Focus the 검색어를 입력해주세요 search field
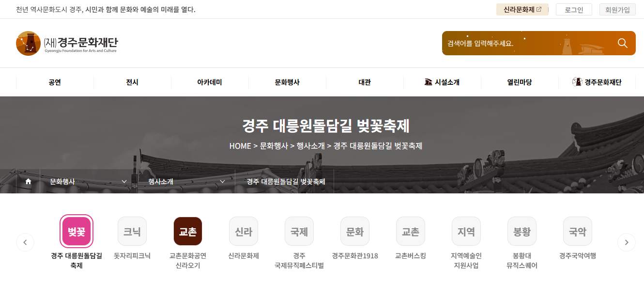Image resolution: width=644 pixels, height=285 pixels. pyautogui.click(x=528, y=43)
